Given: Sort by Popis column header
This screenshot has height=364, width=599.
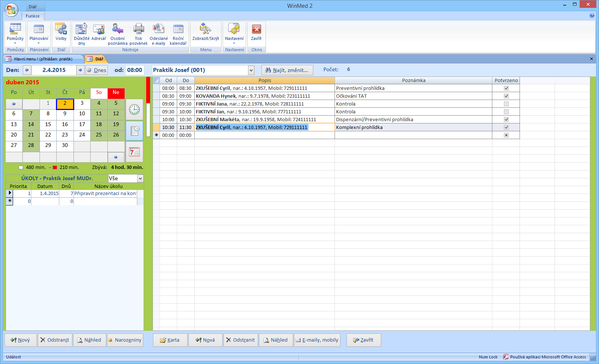Looking at the screenshot, I should click(265, 81).
